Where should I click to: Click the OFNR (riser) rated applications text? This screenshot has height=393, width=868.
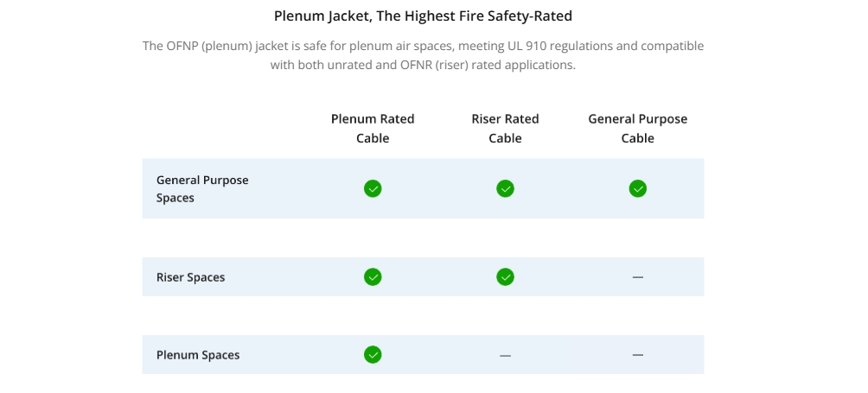(488, 65)
